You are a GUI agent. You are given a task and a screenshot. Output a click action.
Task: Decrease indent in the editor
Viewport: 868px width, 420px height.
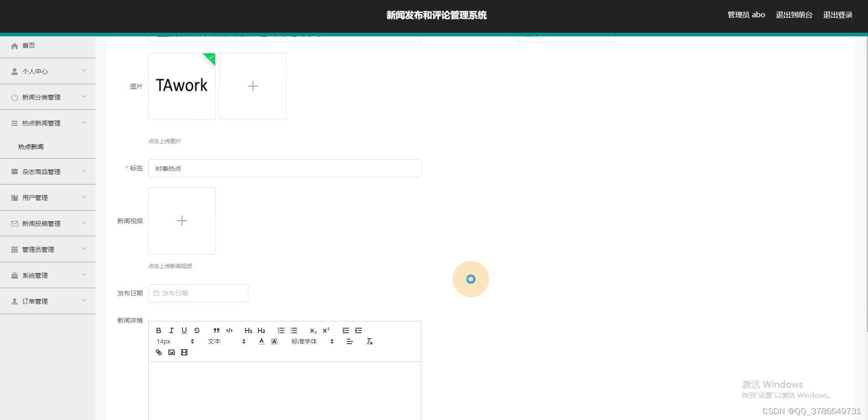tap(346, 330)
